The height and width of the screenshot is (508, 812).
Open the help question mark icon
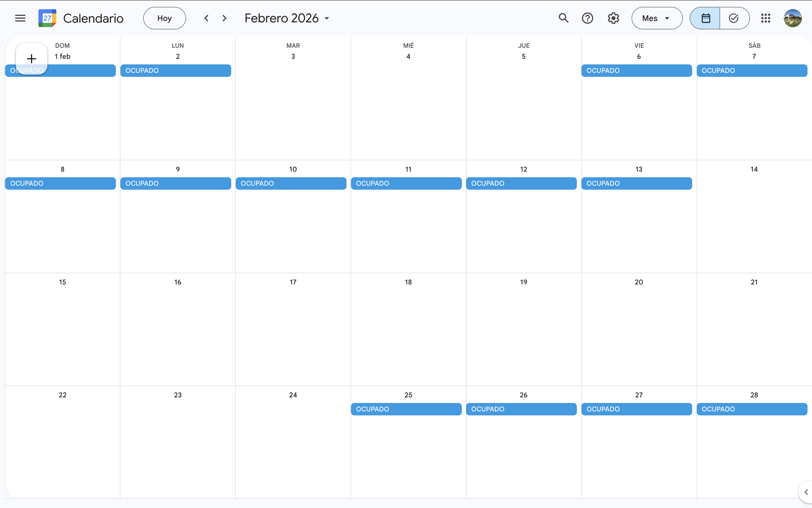(x=588, y=18)
